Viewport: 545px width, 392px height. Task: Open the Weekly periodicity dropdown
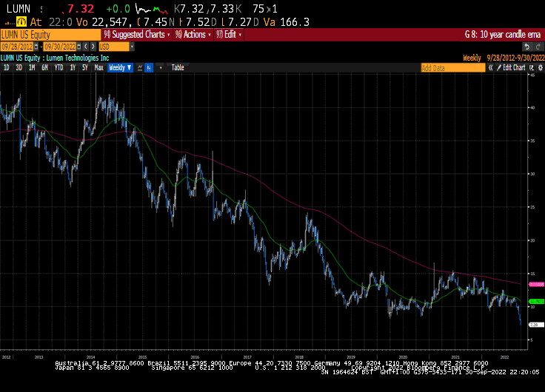pos(120,68)
